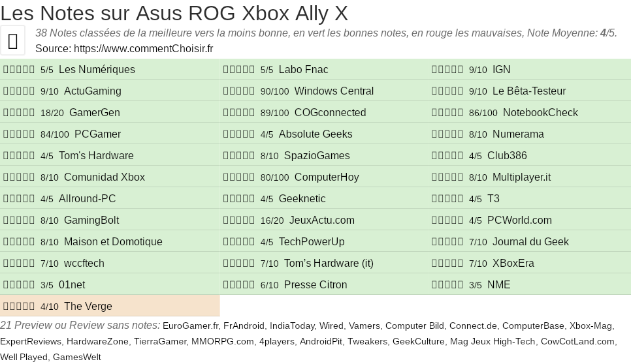Image resolution: width=631 pixels, height=364 pixels.
Task: Open the Journal du Geek review
Action: pos(530,242)
